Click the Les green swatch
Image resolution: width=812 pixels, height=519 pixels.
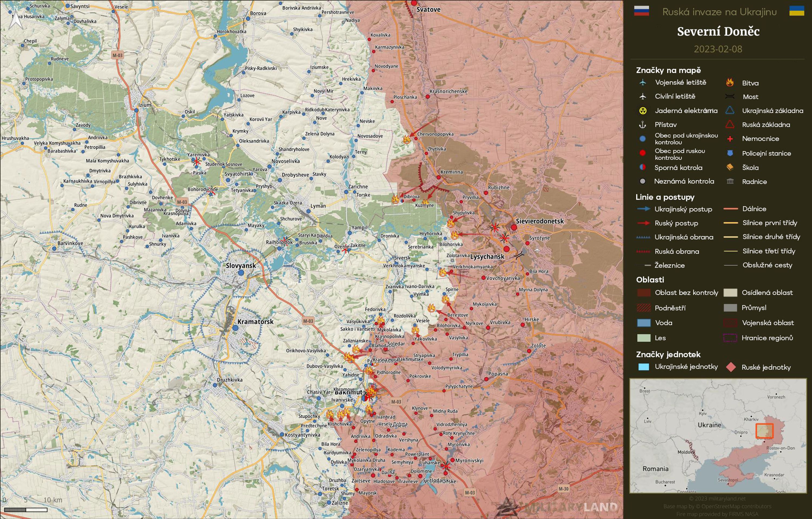point(643,338)
